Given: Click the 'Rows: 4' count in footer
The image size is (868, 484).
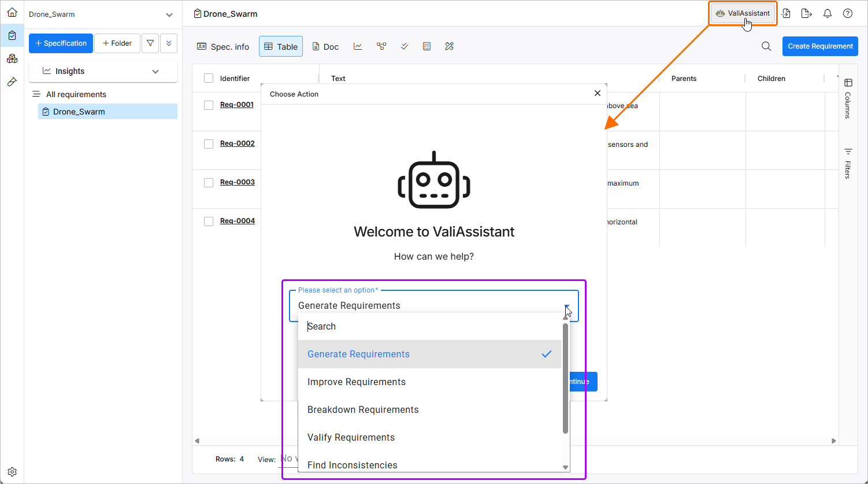Looking at the screenshot, I should coord(229,459).
